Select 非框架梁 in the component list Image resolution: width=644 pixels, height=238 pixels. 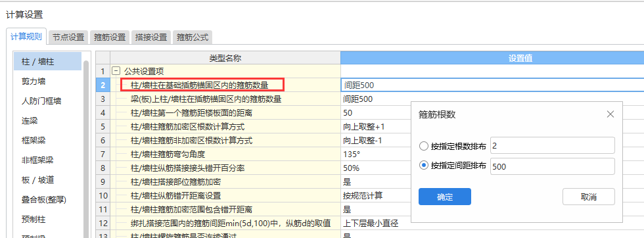click(47, 160)
